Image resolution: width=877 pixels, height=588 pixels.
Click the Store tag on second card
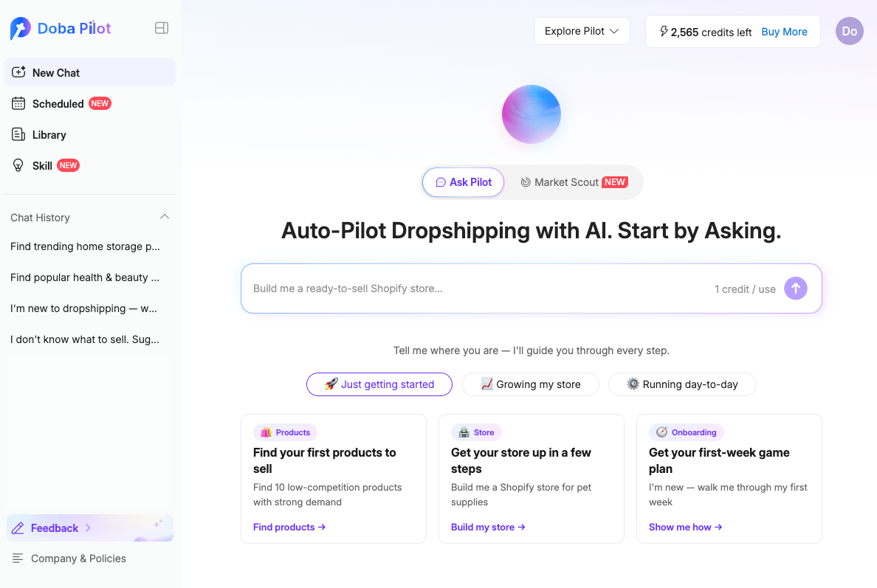(x=477, y=432)
